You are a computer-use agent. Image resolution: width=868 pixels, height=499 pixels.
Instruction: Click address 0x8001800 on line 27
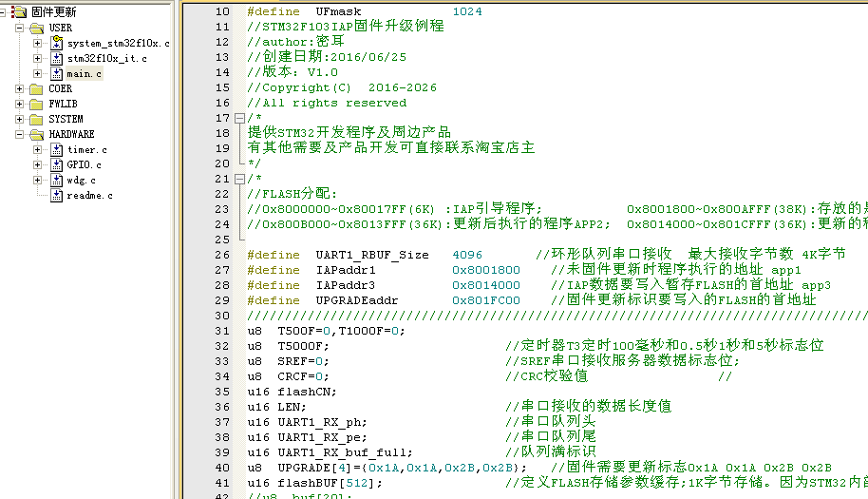click(486, 270)
